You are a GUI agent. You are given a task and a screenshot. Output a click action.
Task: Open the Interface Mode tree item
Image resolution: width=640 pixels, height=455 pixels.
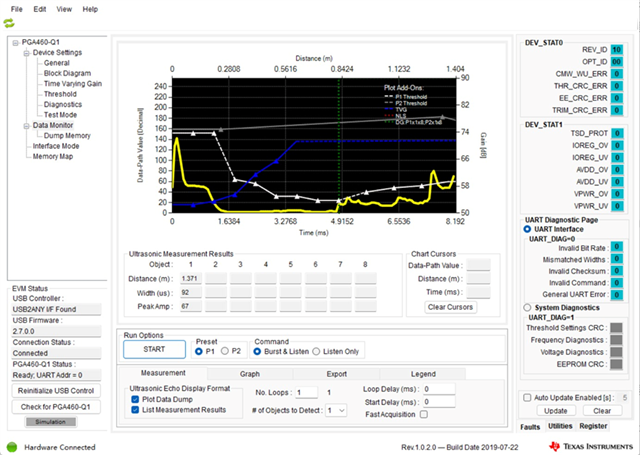56,146
